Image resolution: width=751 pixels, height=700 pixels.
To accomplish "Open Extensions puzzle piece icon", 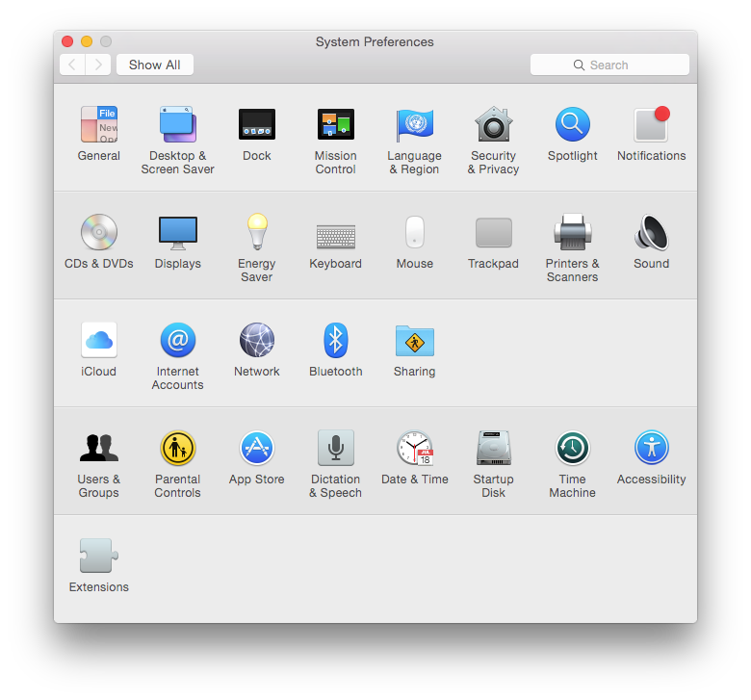I will coord(98,556).
